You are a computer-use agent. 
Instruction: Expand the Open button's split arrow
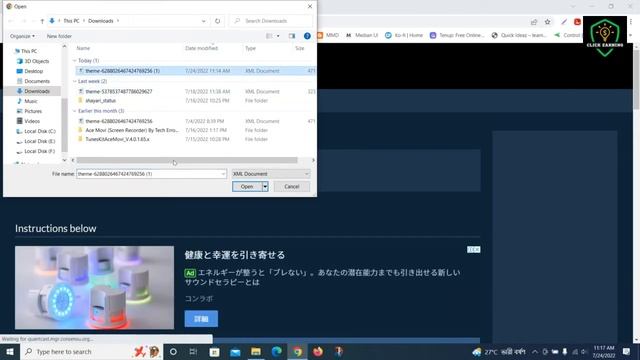[x=265, y=187]
